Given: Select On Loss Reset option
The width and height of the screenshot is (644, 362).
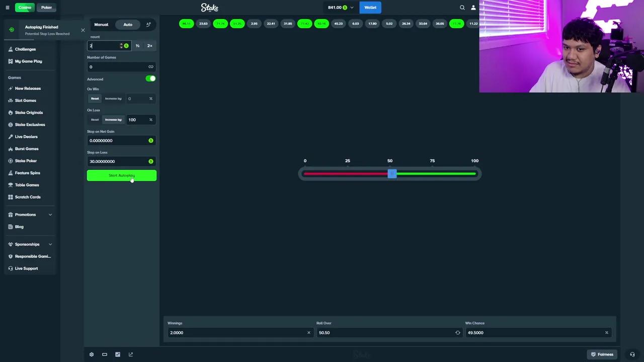Looking at the screenshot, I should pyautogui.click(x=95, y=120).
